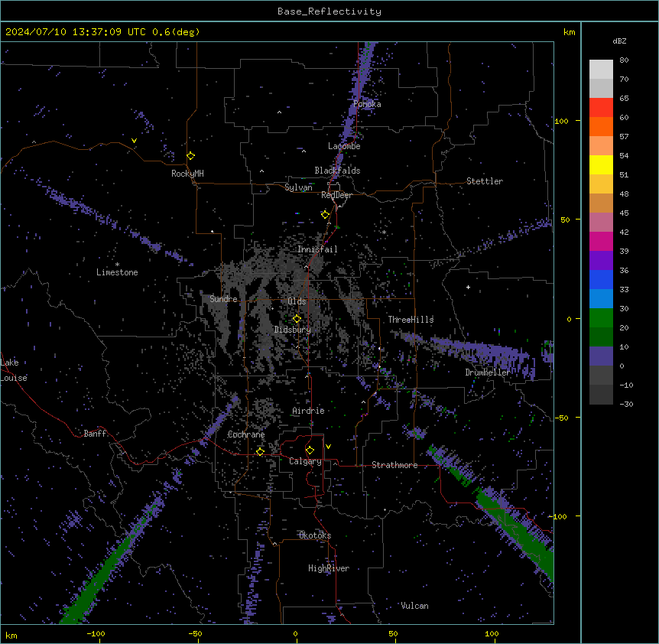Click the 50 tick on the horizontal axis

(393, 633)
